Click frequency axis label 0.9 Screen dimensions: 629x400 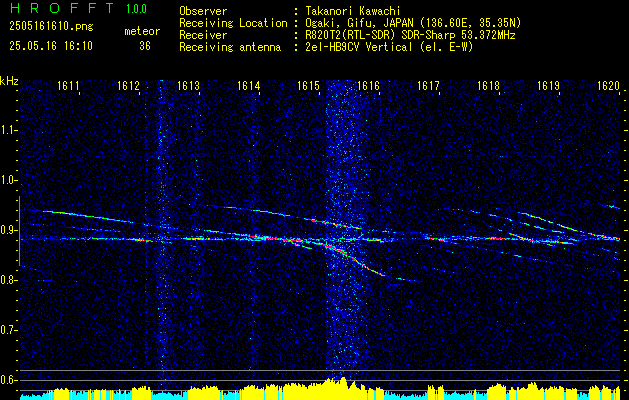tap(8, 230)
